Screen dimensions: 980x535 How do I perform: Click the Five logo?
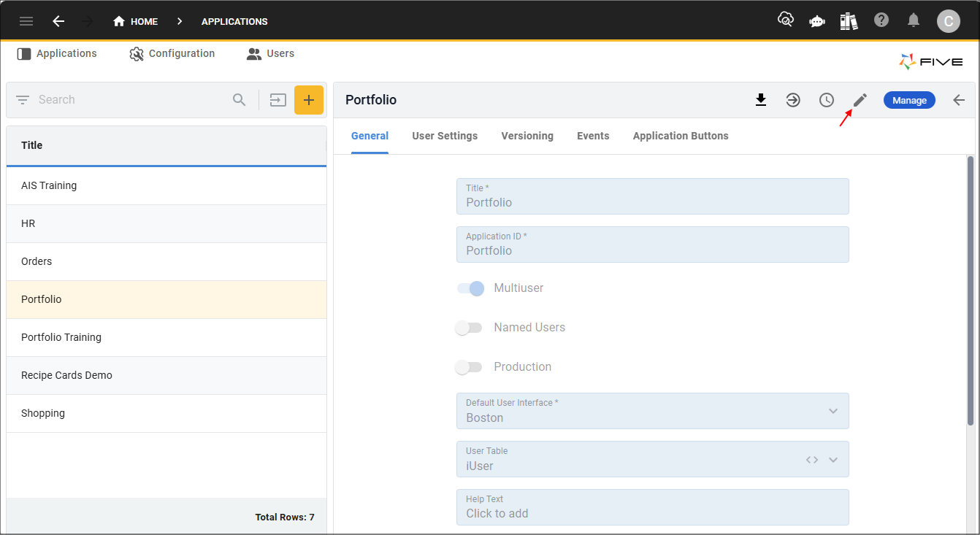click(x=930, y=62)
